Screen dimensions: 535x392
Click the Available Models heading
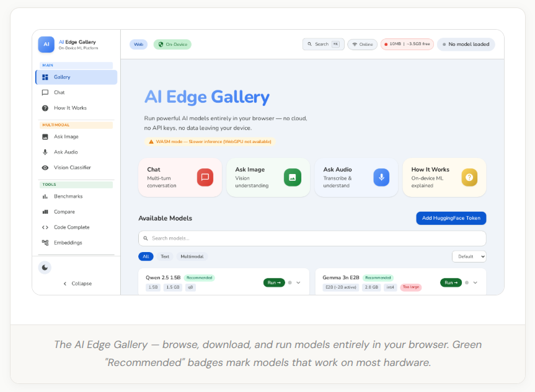pos(165,218)
